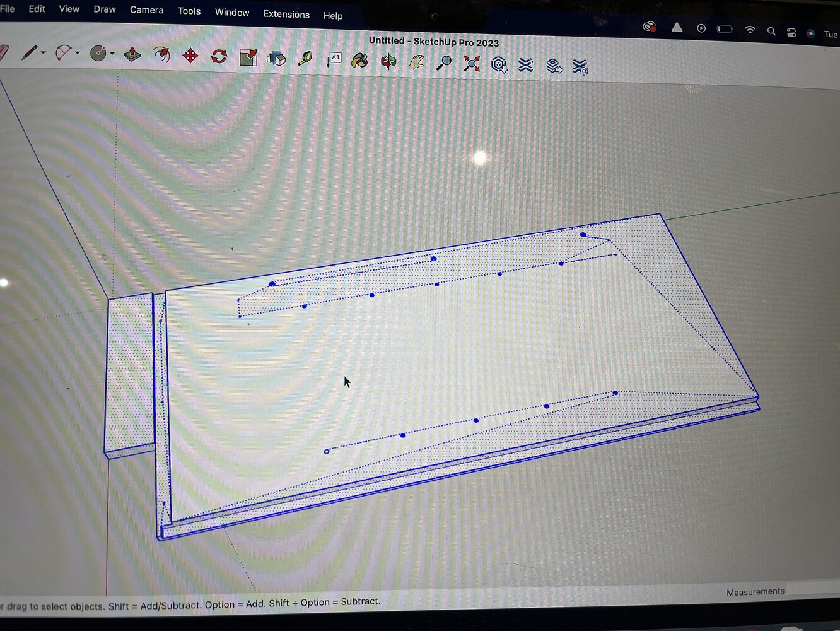This screenshot has width=840, height=631.
Task: Open the Camera menu
Action: click(146, 10)
